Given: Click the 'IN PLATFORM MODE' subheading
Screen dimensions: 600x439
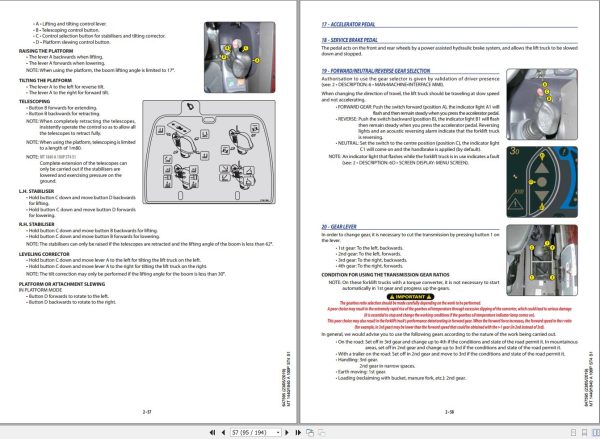Looking at the screenshot, I should [40, 290].
